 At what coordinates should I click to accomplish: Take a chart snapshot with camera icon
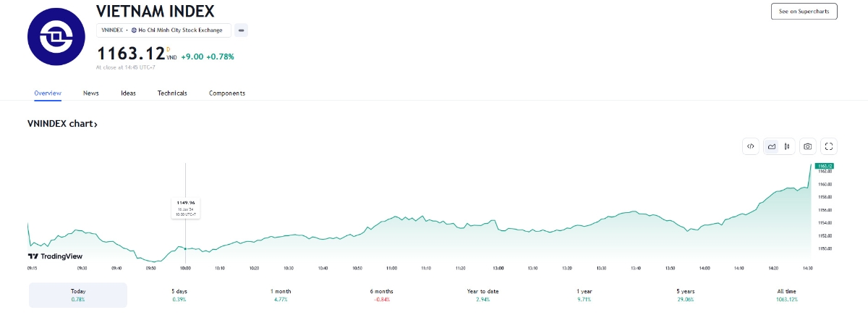pos(808,146)
